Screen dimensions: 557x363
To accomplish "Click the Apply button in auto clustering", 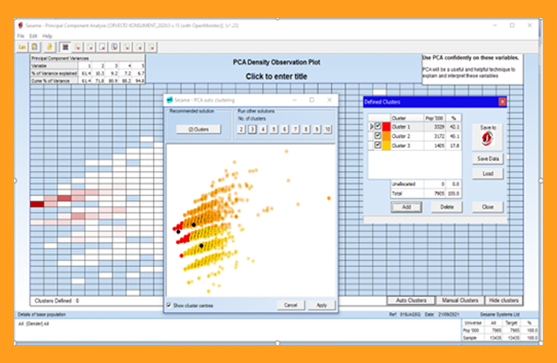I will [x=321, y=305].
